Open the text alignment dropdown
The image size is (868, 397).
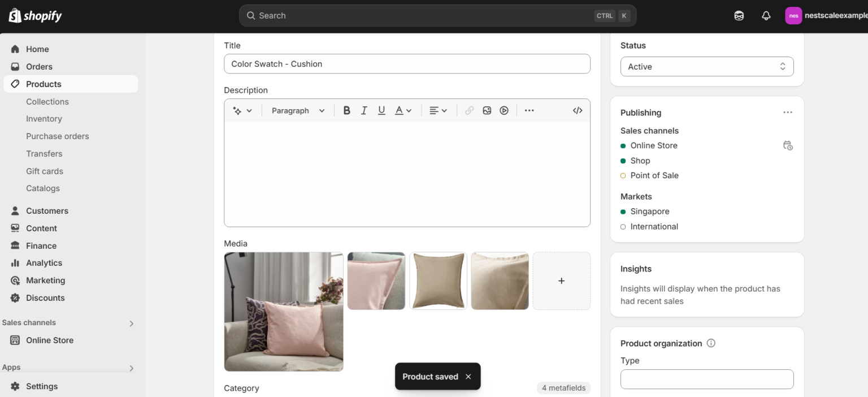point(438,110)
